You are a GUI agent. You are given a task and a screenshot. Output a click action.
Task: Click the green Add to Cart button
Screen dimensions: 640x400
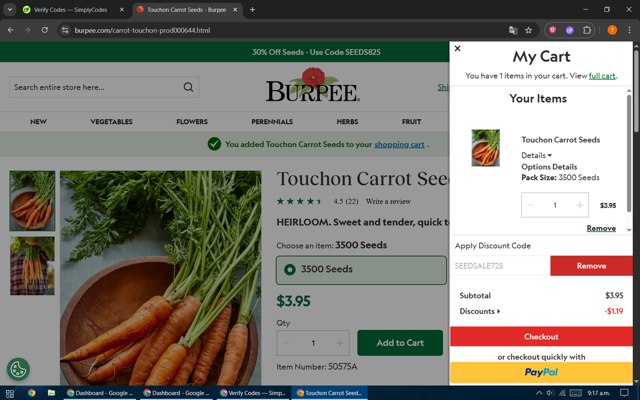pyautogui.click(x=400, y=343)
